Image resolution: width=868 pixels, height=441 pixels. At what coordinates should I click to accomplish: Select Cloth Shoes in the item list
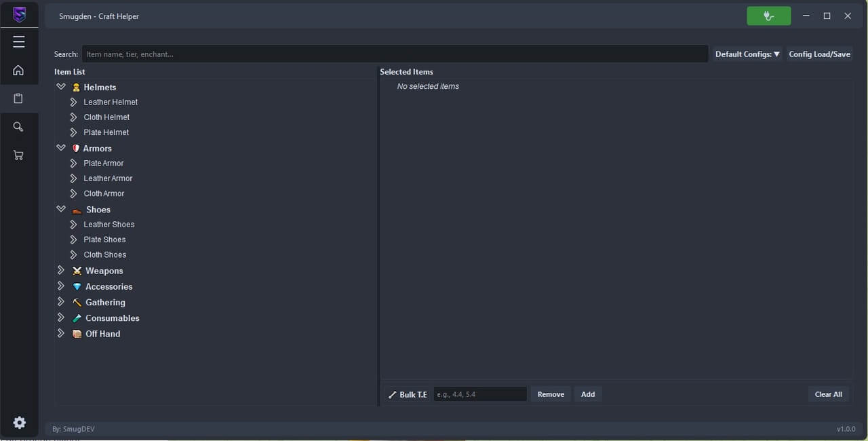click(105, 255)
